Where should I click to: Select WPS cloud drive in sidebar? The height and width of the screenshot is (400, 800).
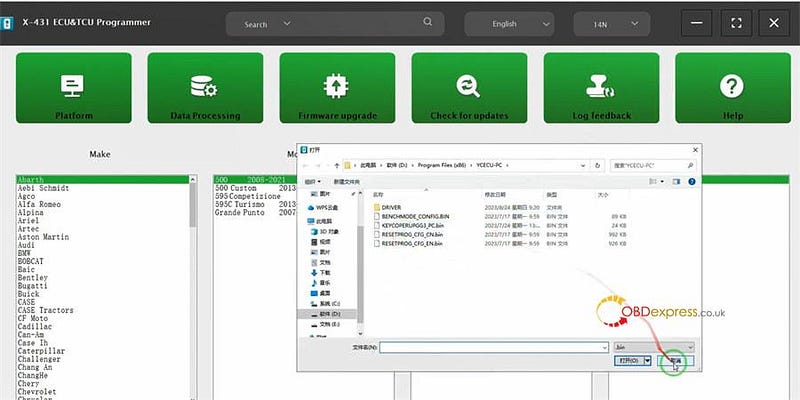click(323, 208)
